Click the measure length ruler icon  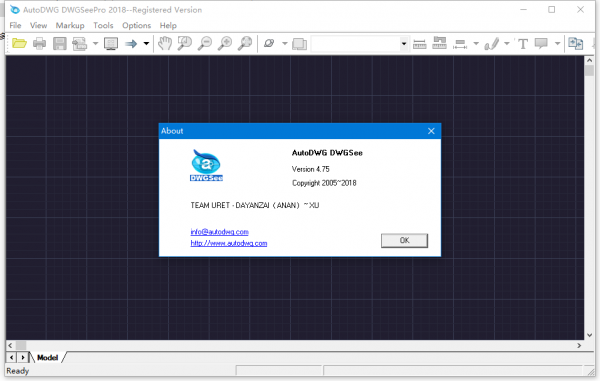click(x=420, y=44)
